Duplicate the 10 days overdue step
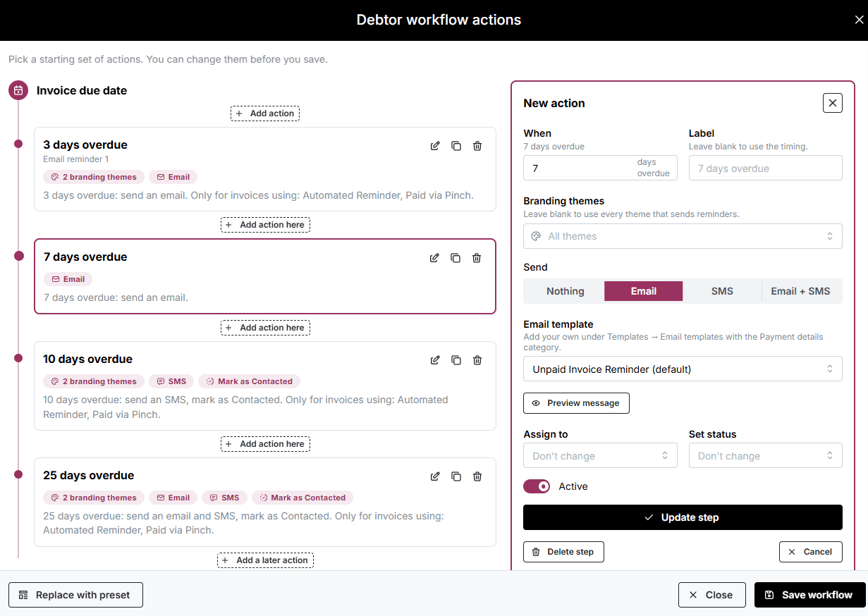 pos(456,360)
